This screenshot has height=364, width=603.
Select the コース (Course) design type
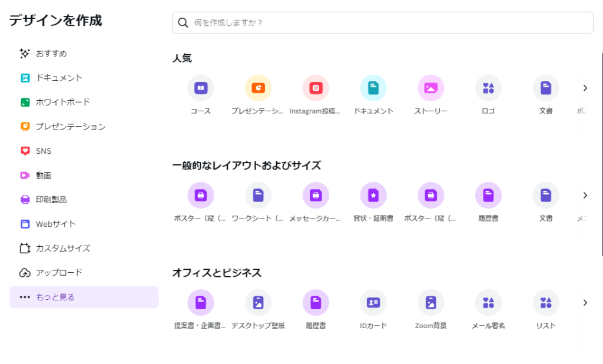click(200, 87)
